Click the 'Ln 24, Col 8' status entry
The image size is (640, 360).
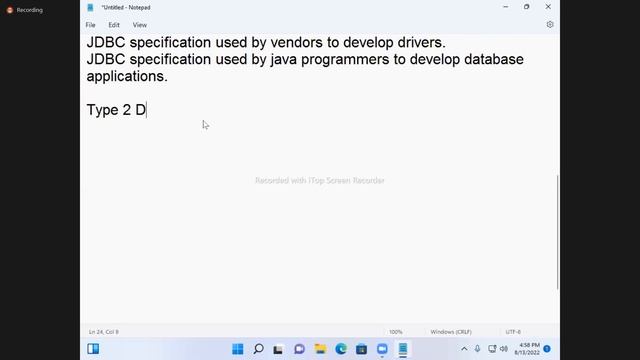[x=104, y=332]
